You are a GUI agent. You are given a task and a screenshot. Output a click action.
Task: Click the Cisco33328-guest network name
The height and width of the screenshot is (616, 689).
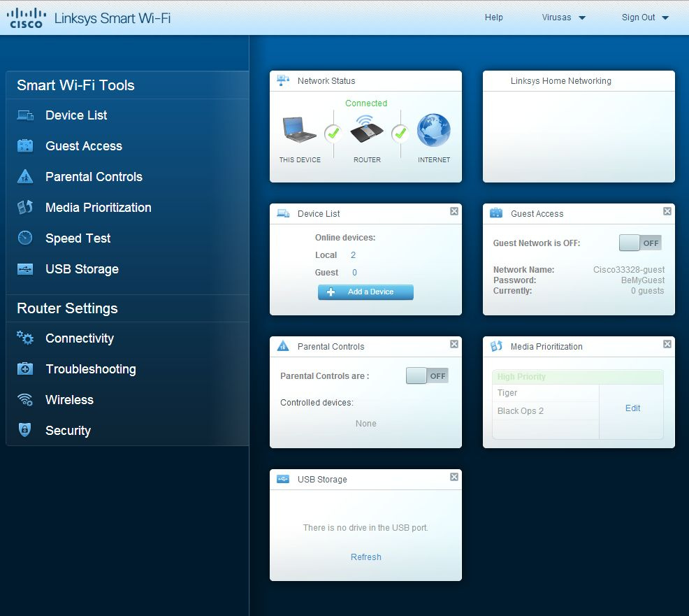click(x=629, y=269)
